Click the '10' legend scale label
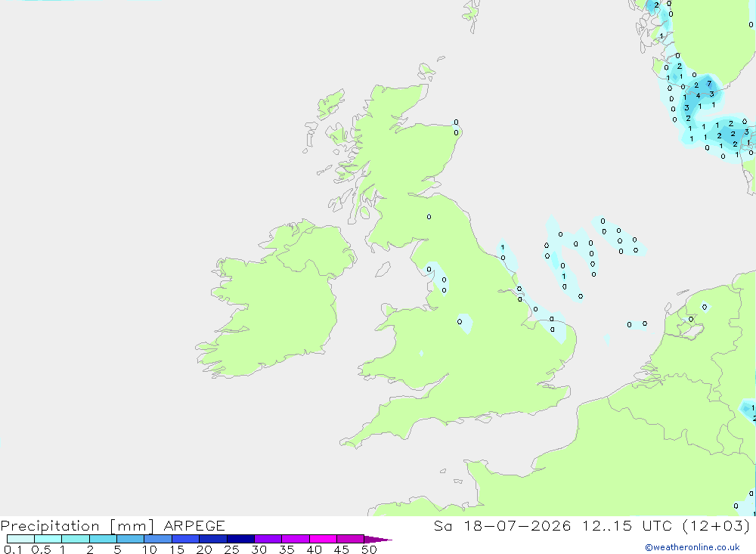Screen dimensions: 756x554 tap(150, 549)
